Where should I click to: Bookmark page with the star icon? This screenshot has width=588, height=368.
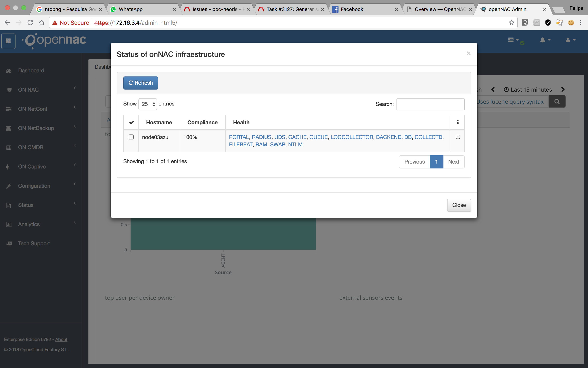(511, 23)
